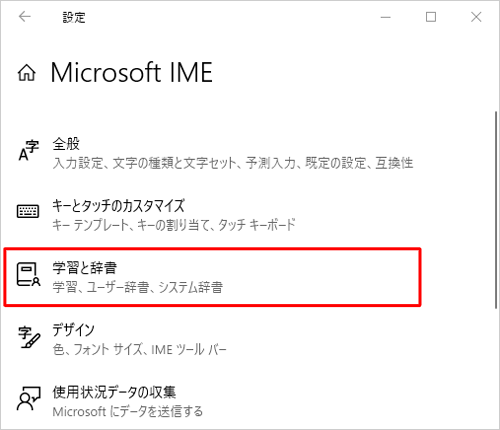Click the Microsoft にデータを送信する description
This screenshot has width=500, height=430.
[128, 412]
